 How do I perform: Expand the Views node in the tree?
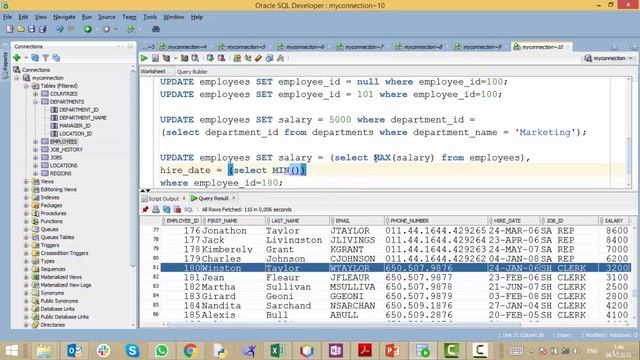point(26,182)
